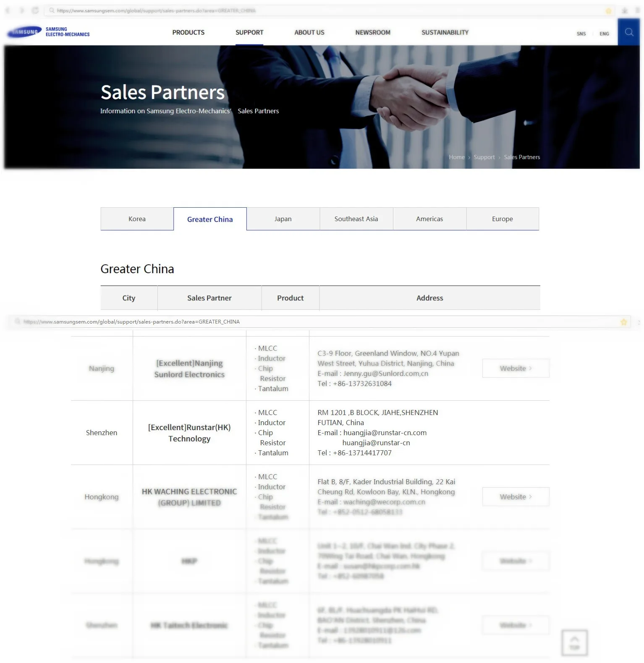
Task: Click Sales Partners in the breadcrumb
Action: (522, 157)
